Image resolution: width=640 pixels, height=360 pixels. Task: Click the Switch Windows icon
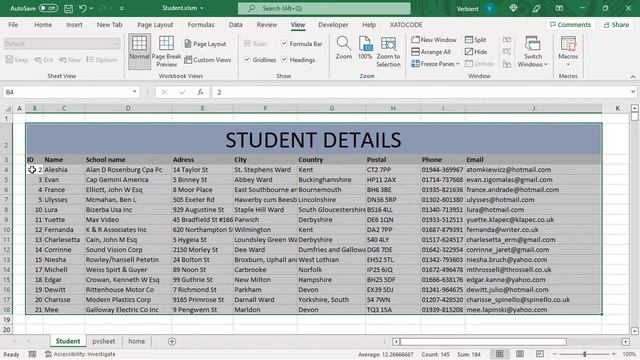pyautogui.click(x=533, y=43)
